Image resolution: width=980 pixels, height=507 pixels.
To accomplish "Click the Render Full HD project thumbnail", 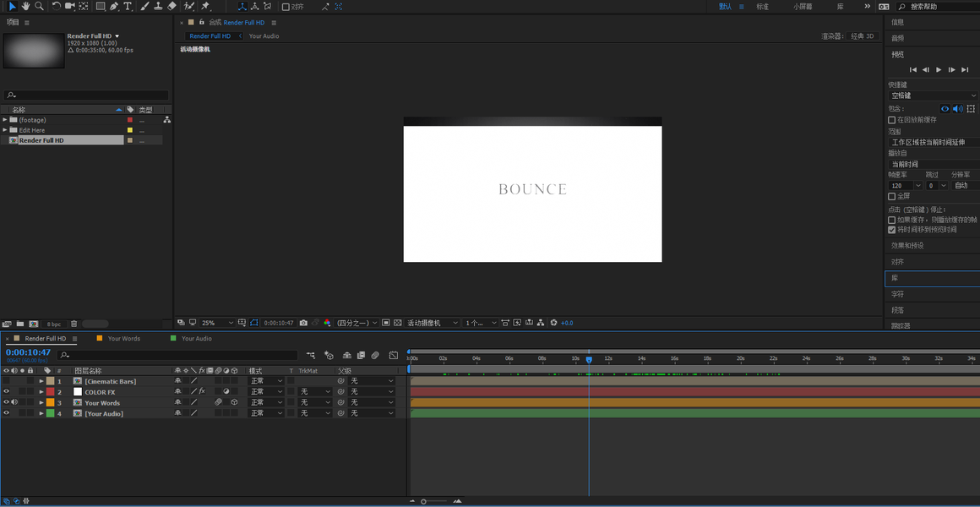I will [34, 51].
